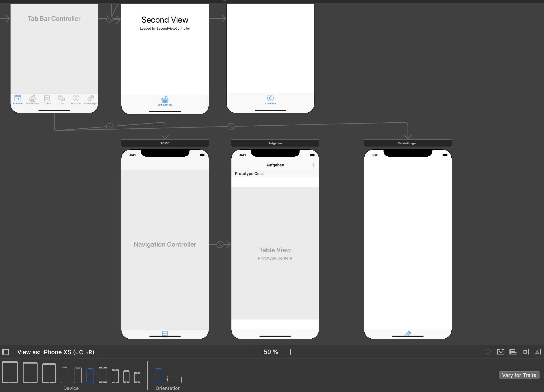Click the Second View scene label
This screenshot has height=392, width=544.
165,19
